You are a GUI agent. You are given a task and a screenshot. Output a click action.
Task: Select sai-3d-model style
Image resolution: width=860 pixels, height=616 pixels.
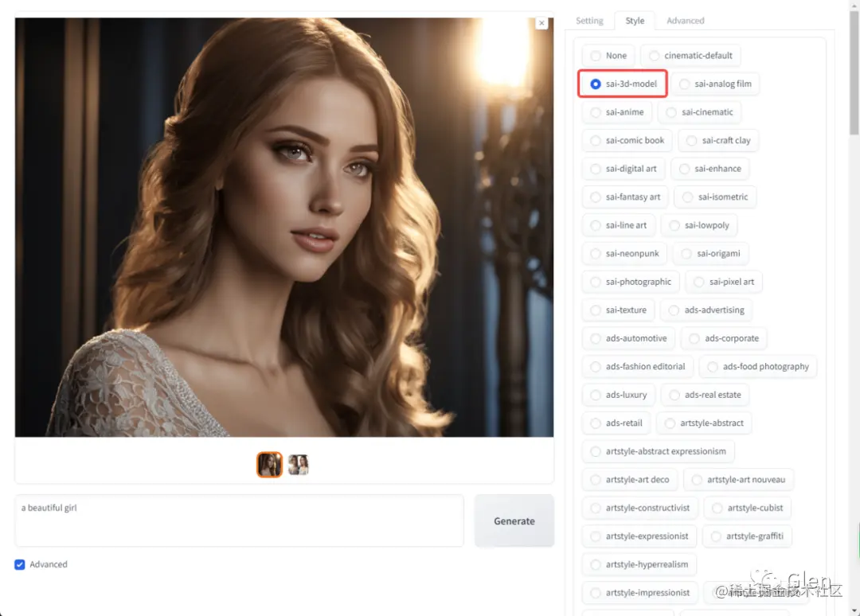click(623, 84)
